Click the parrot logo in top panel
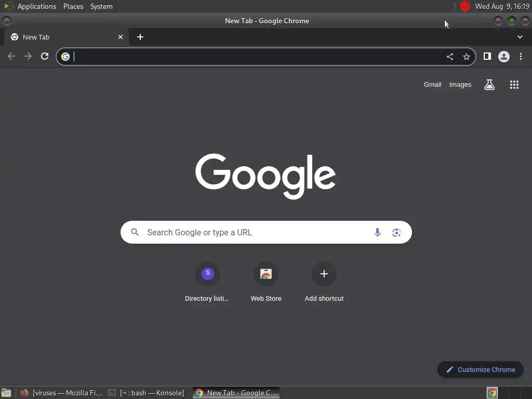The height and width of the screenshot is (399, 532). point(8,6)
